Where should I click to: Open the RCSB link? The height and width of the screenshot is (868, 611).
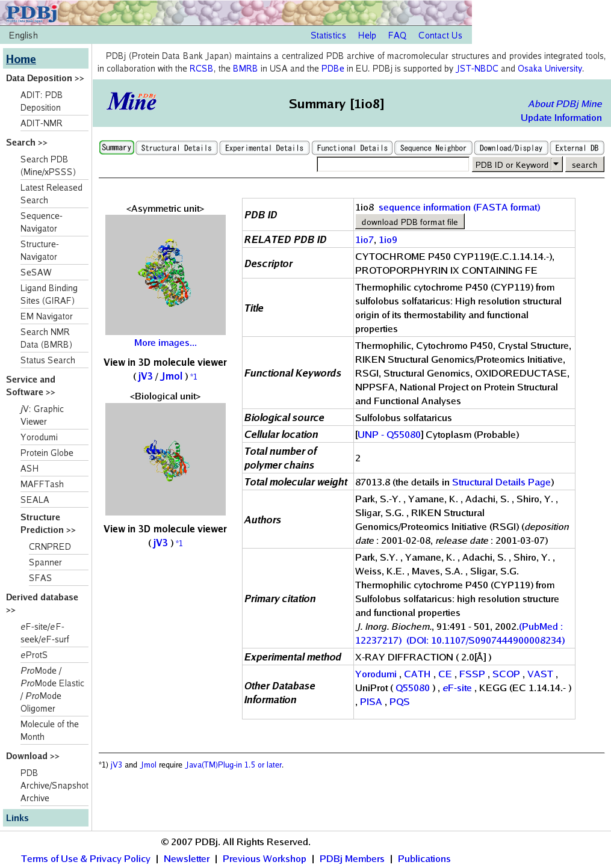coord(201,69)
